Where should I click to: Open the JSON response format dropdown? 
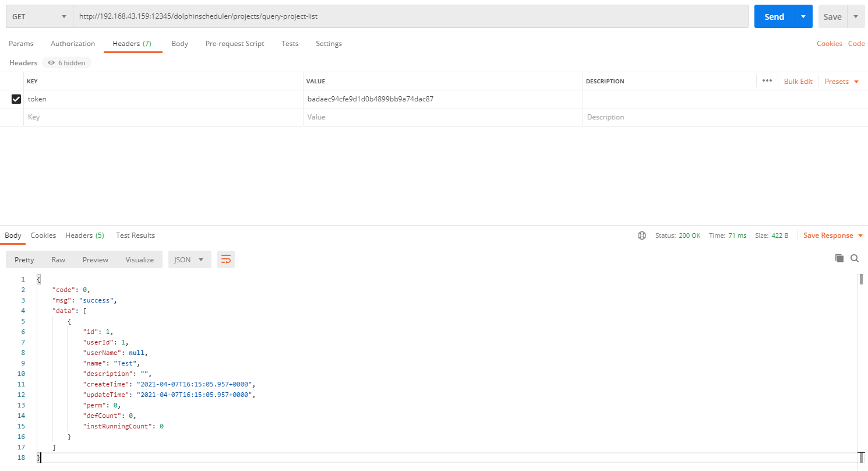click(189, 259)
